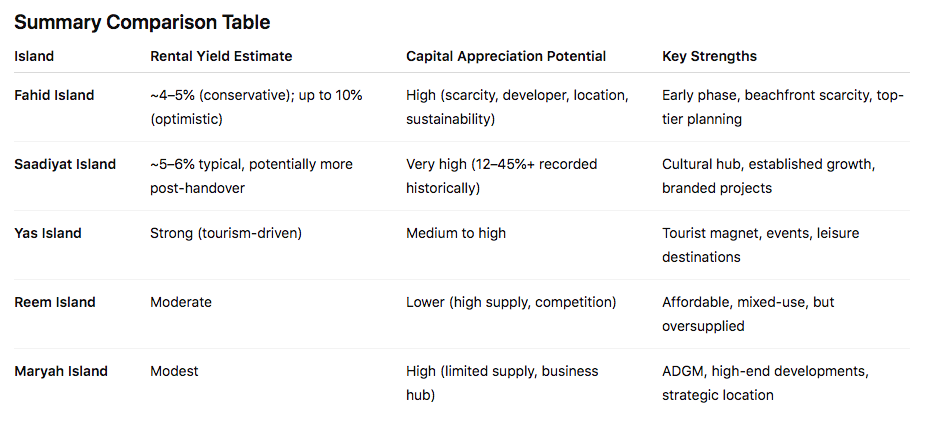Screen dimensions: 936x436
Task: Click the Fahid Island row label
Action: coord(54,96)
